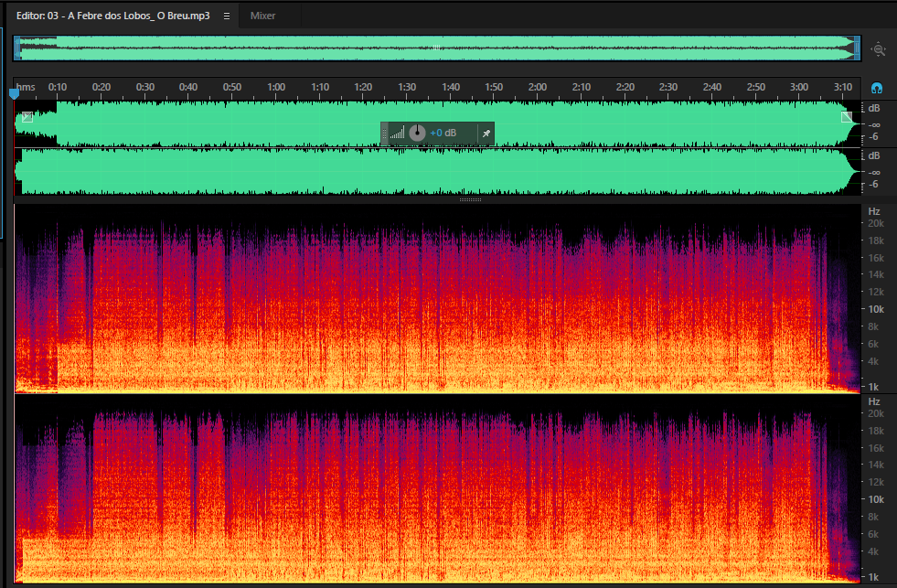This screenshot has height=588, width=897.
Task: Click the Zoom Out Full magnifier icon
Action: tap(878, 49)
